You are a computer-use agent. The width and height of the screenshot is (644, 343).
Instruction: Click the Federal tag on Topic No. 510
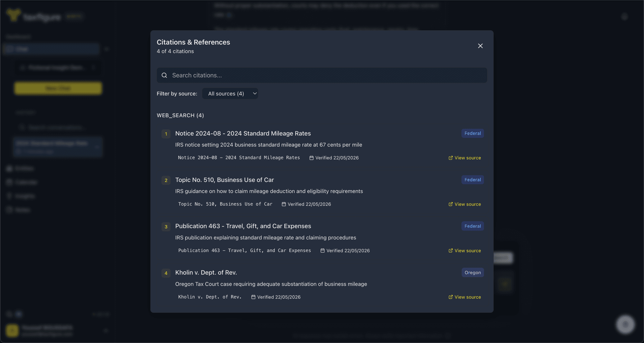coord(472,180)
